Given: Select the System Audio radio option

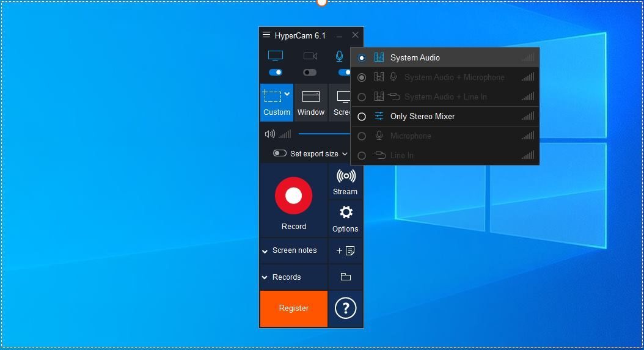Looking at the screenshot, I should click(362, 58).
